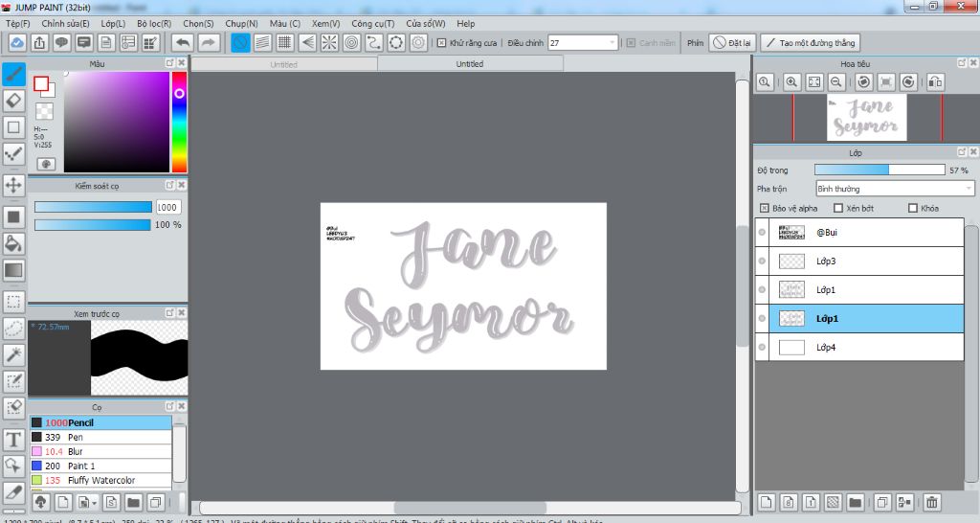
Task: Undock the Lớp layer panel
Action: pyautogui.click(x=962, y=152)
